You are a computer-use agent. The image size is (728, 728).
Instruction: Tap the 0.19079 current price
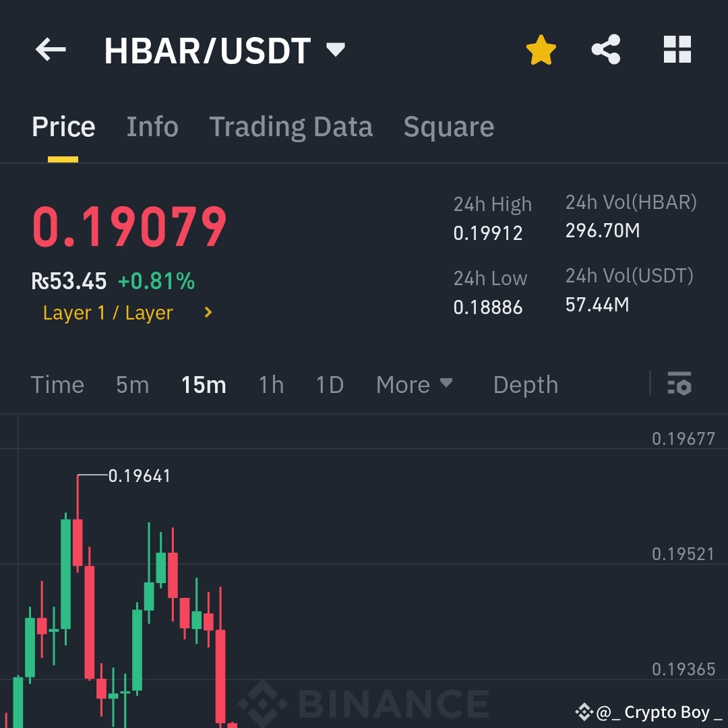(x=129, y=227)
